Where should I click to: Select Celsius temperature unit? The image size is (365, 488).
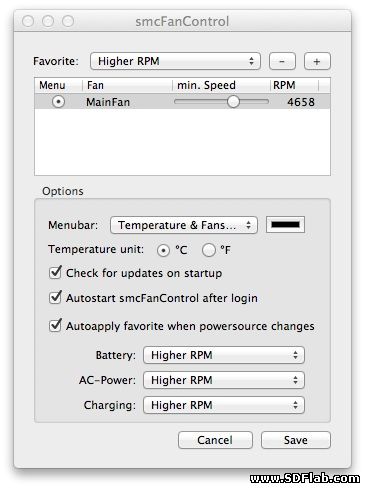[163, 250]
